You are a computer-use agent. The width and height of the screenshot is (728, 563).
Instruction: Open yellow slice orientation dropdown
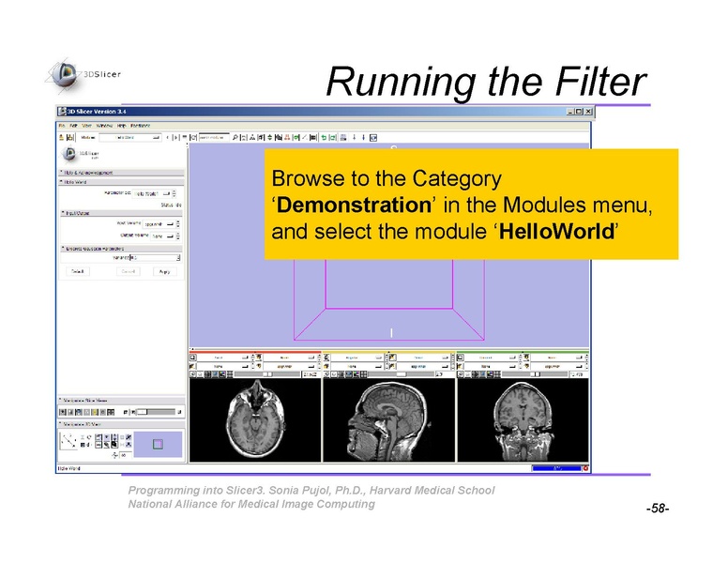point(358,358)
